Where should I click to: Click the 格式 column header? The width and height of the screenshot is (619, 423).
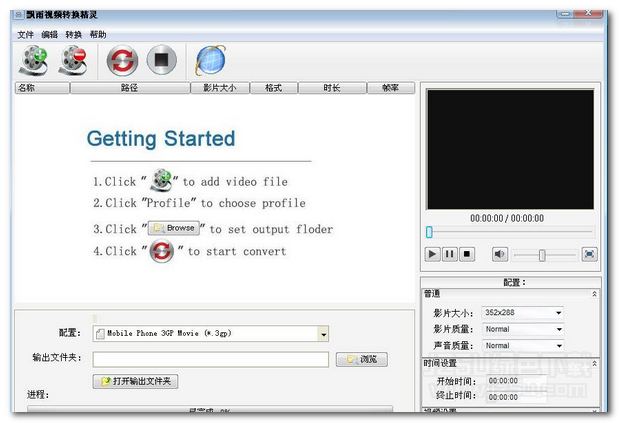coord(274,88)
